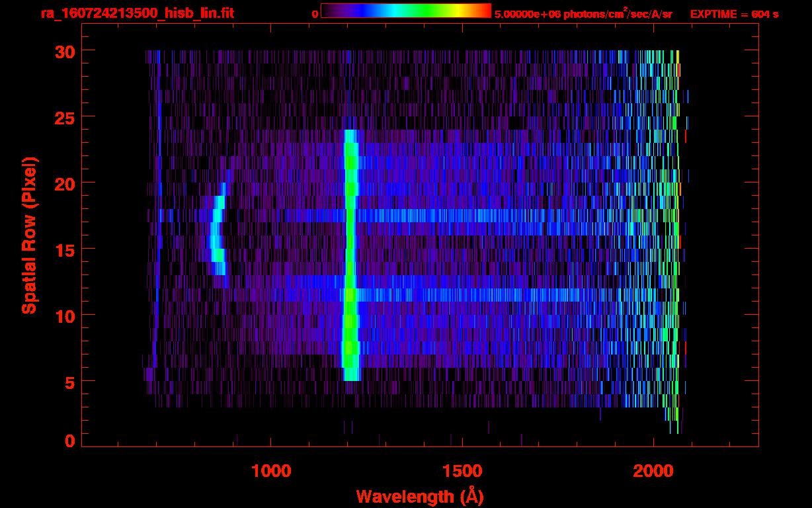
Task: Click the rainbow color scale bar
Action: coord(406,11)
